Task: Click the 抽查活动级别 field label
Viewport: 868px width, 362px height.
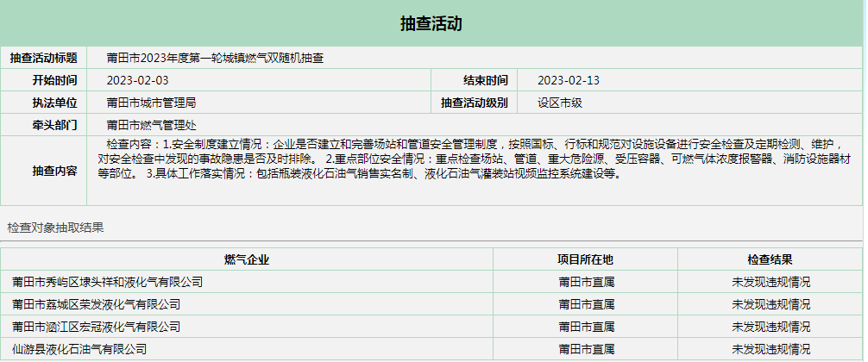Action: click(475, 103)
